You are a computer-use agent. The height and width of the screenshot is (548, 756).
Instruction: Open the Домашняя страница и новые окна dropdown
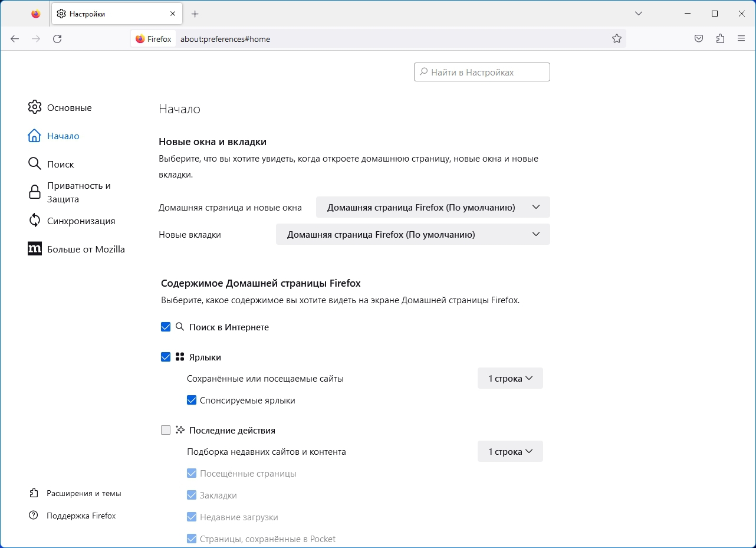tap(433, 207)
